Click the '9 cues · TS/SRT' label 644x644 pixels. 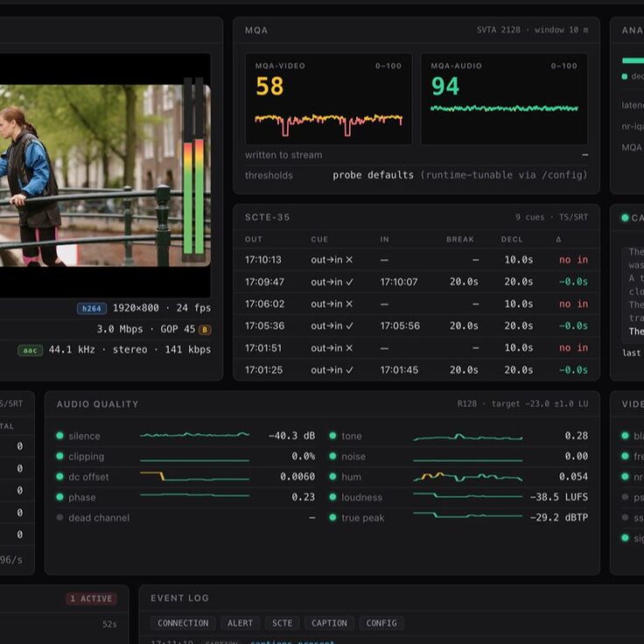pyautogui.click(x=551, y=217)
